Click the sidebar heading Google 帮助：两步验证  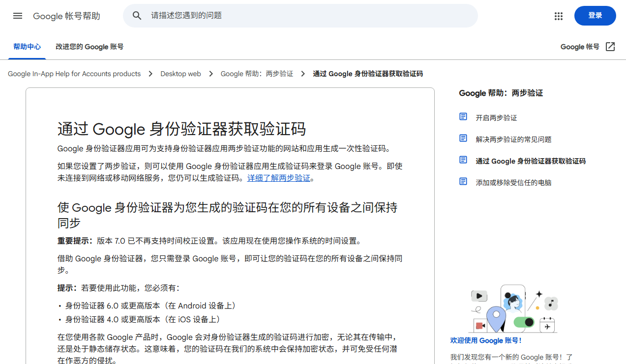pos(501,93)
